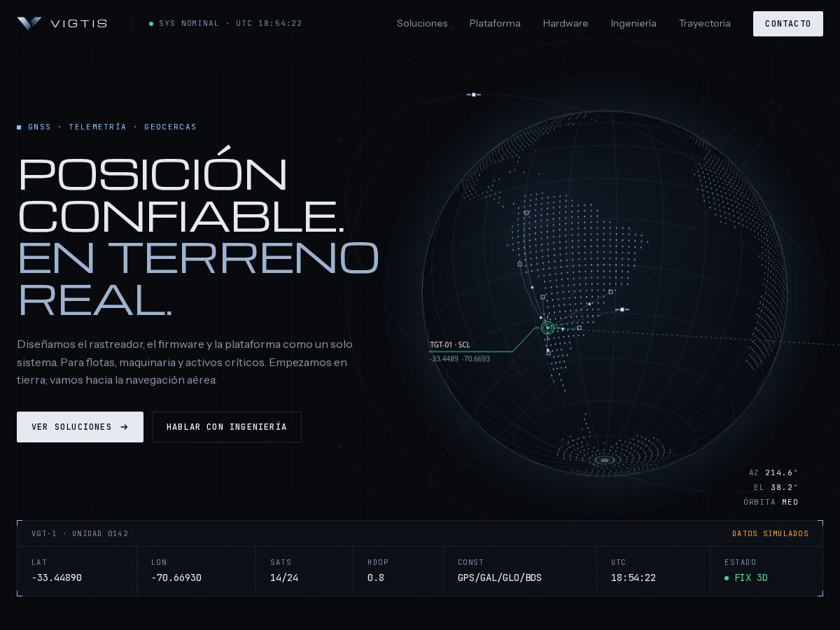Click the AZ 214.6° readout
The height and width of the screenshot is (630, 840).
click(773, 472)
